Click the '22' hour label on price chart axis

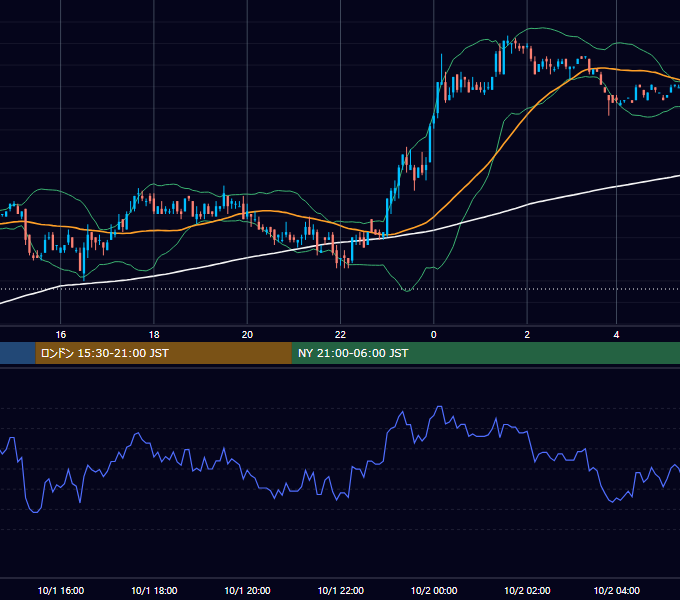point(340,335)
